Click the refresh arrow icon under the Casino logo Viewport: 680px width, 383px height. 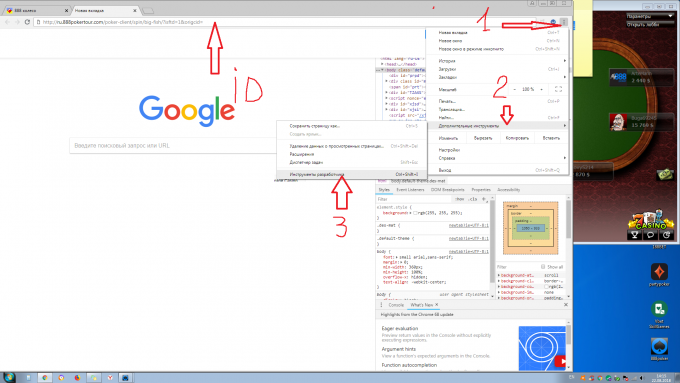pyautogui.click(x=667, y=235)
